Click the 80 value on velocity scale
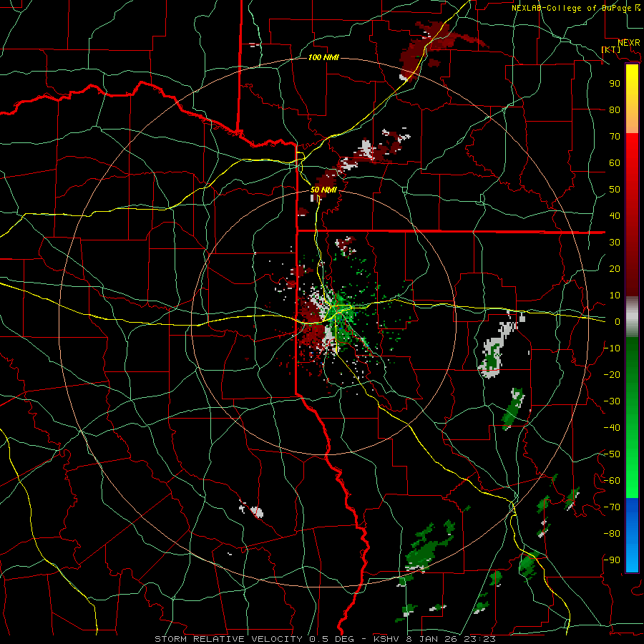The height and width of the screenshot is (644, 644). (x=615, y=109)
